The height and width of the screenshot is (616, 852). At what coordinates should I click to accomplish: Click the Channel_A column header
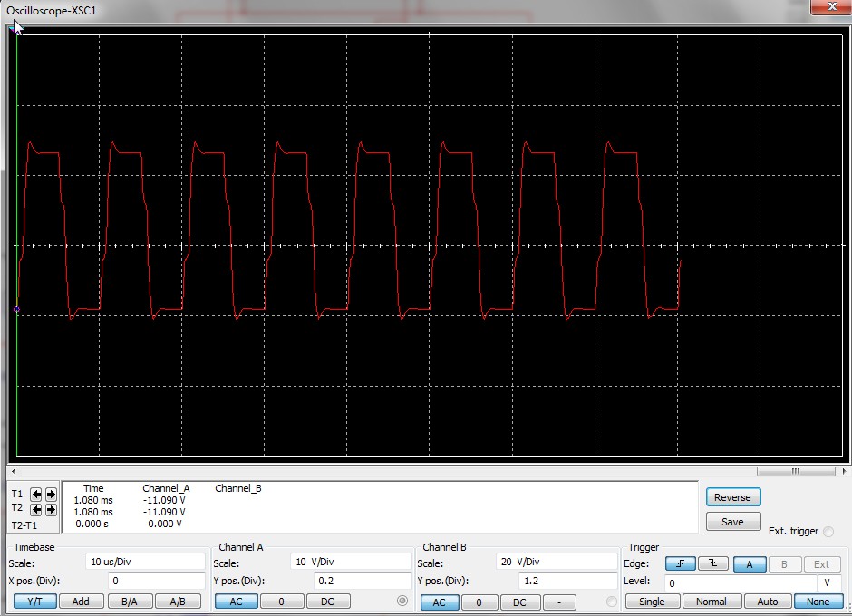pos(166,488)
